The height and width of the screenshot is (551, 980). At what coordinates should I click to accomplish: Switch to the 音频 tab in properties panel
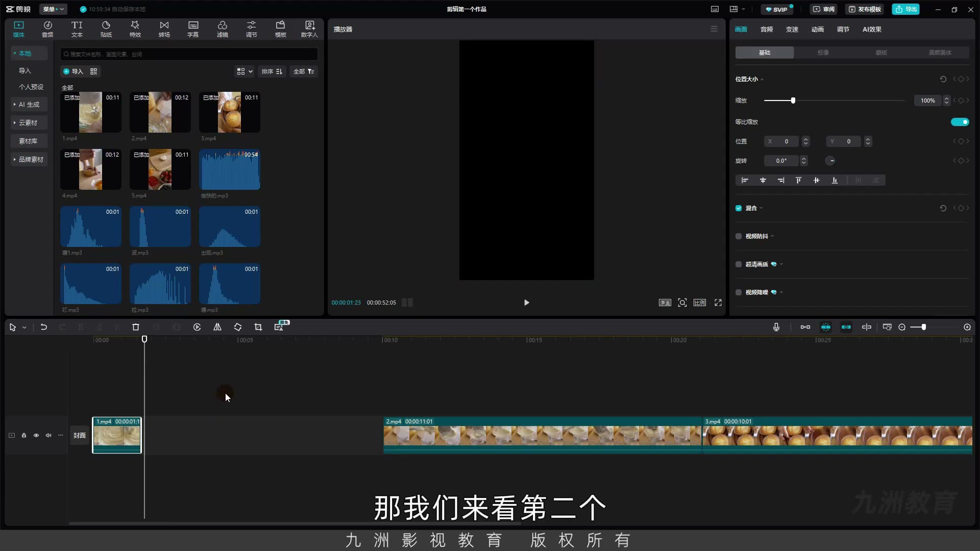767,29
